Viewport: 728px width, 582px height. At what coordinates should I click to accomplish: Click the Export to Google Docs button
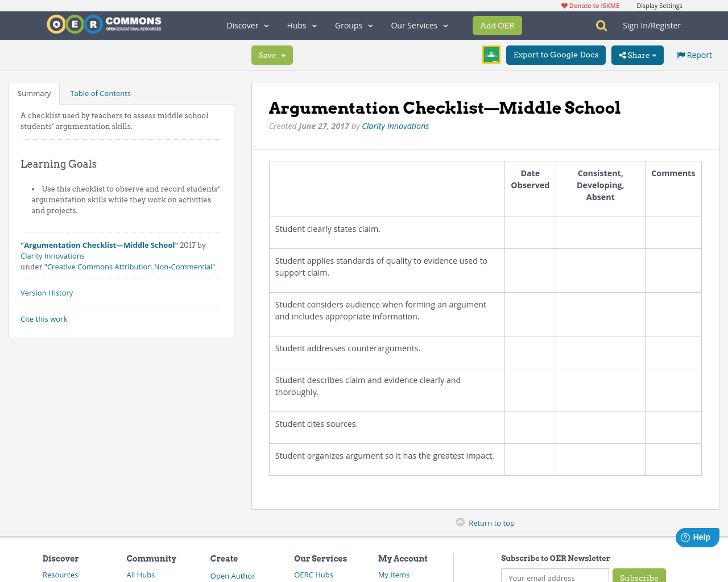click(x=556, y=55)
